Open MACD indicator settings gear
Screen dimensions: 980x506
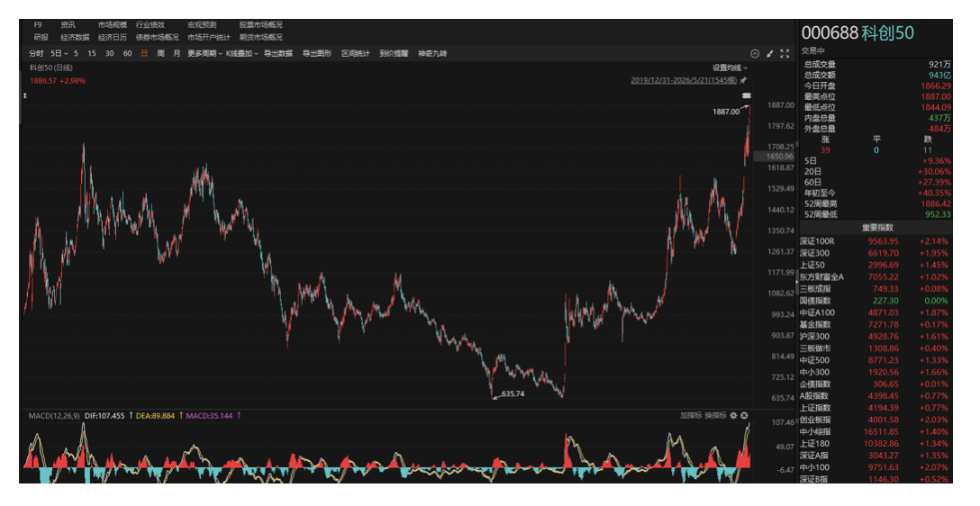click(x=734, y=415)
